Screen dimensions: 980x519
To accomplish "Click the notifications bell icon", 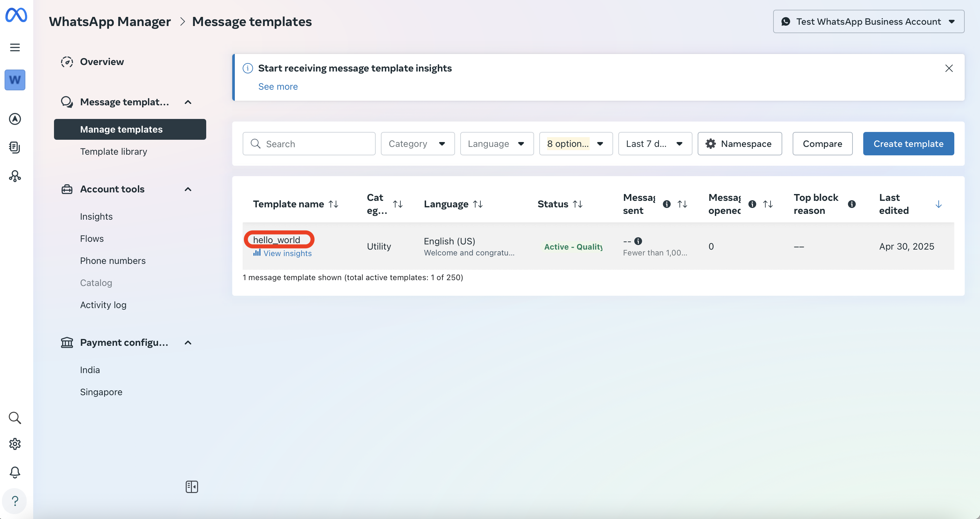I will pos(15,472).
